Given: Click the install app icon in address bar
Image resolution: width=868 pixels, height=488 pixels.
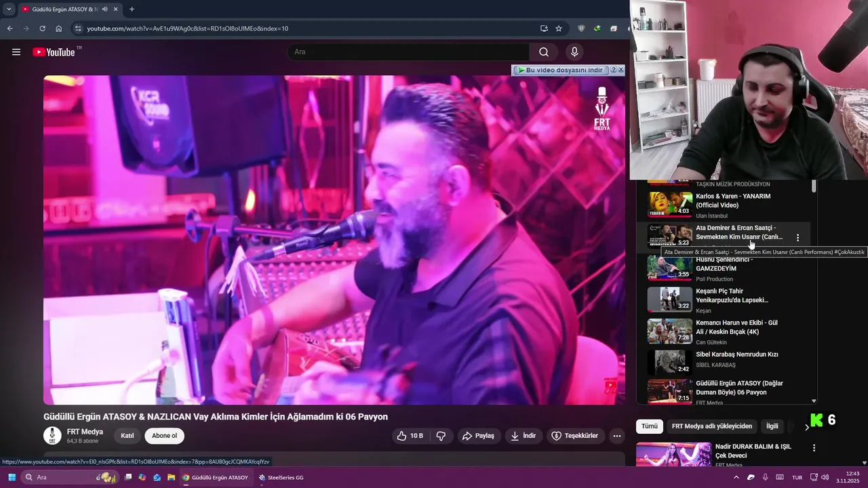Looking at the screenshot, I should tap(544, 28).
